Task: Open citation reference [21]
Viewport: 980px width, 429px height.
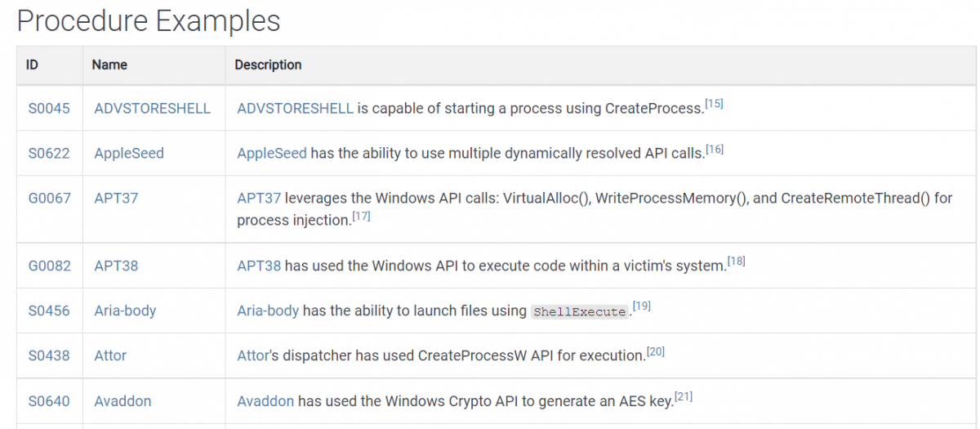Action: point(684,397)
